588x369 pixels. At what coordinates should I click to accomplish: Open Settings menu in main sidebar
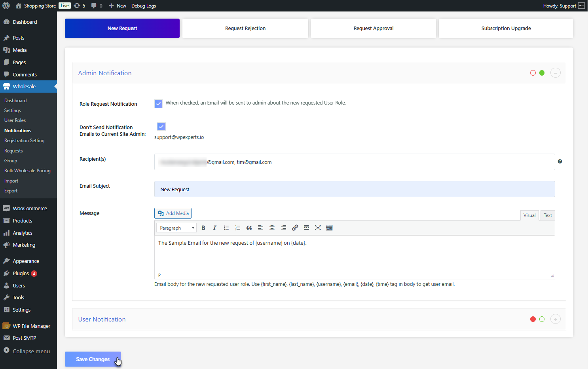[28, 310]
